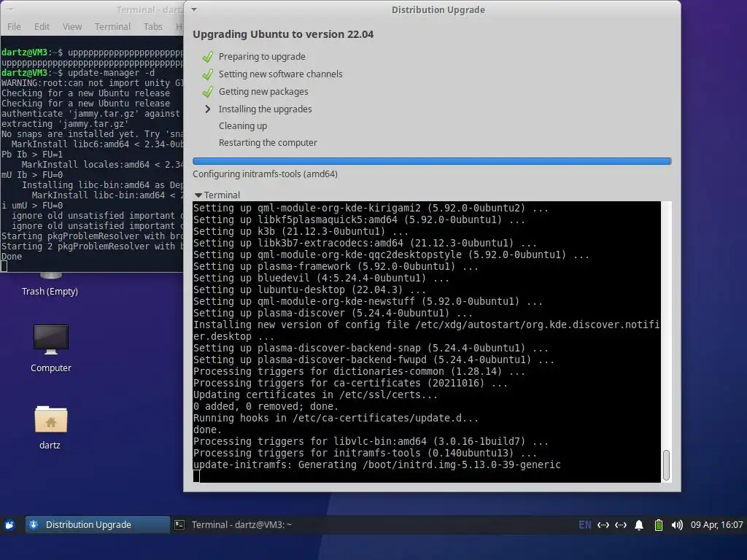Image resolution: width=747 pixels, height=560 pixels.
Task: Click 'Upgrading Ubuntu to version 22.04' heading
Action: point(283,34)
